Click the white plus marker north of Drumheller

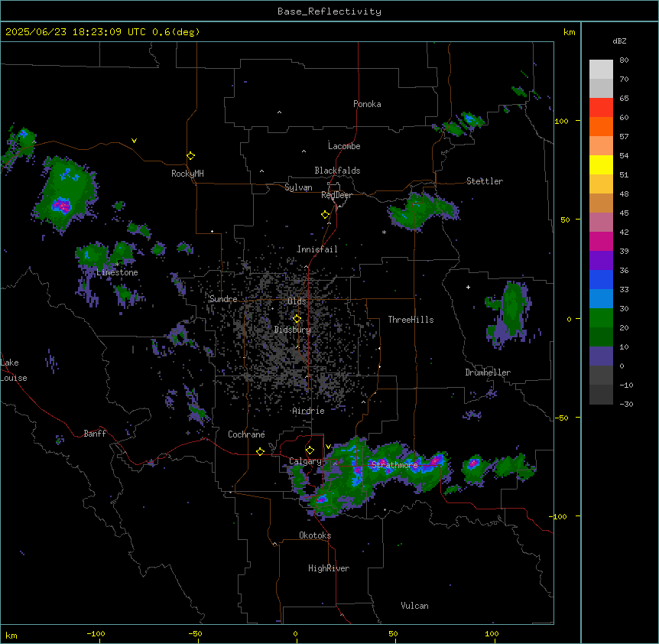468,287
